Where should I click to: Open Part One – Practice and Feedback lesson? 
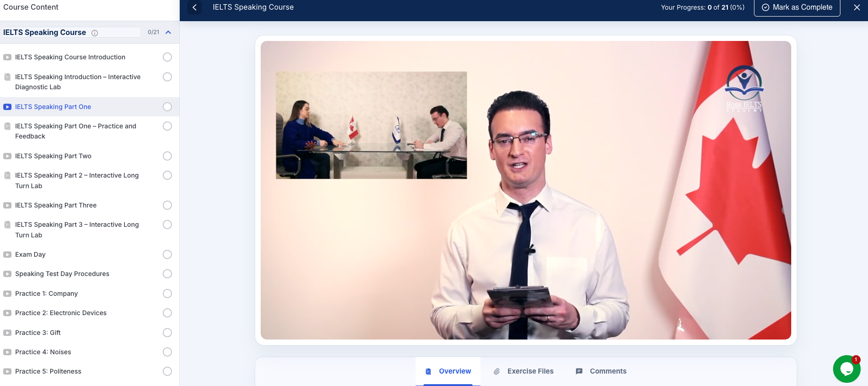[x=76, y=131]
